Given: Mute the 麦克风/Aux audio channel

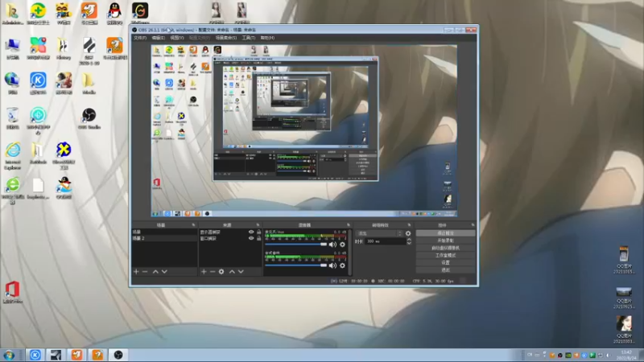Looking at the screenshot, I should 332,245.
